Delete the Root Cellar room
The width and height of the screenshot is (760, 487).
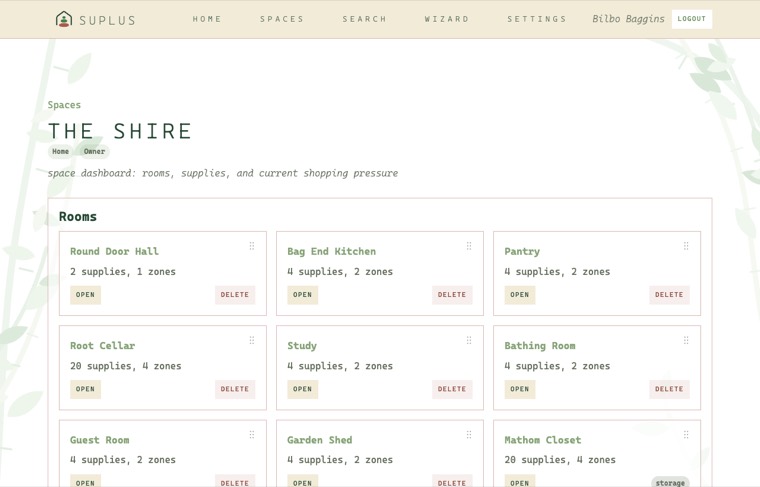point(235,389)
